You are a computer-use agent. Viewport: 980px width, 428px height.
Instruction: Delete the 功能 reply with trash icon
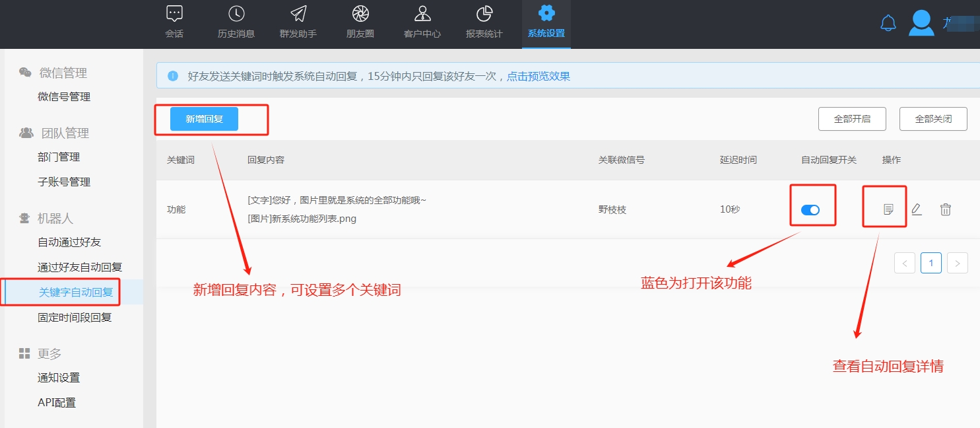point(946,209)
